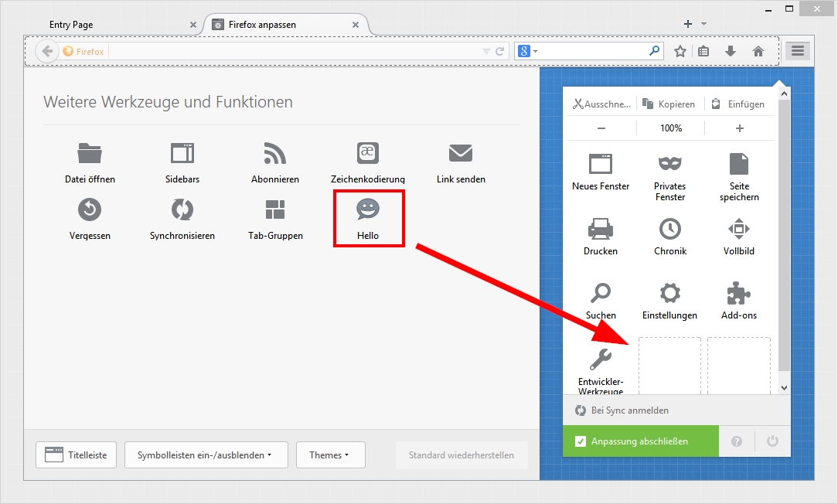The width and height of the screenshot is (838, 504).
Task: Pick the Sidebars tool icon
Action: tap(182, 153)
